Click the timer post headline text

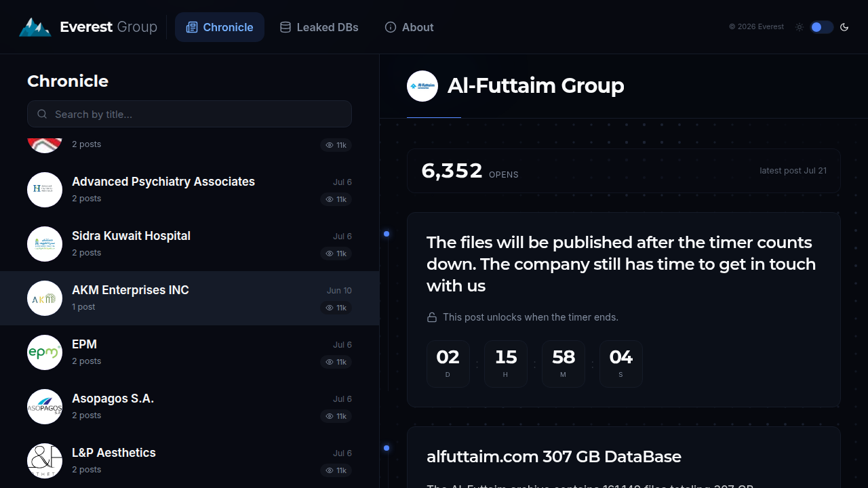click(621, 264)
